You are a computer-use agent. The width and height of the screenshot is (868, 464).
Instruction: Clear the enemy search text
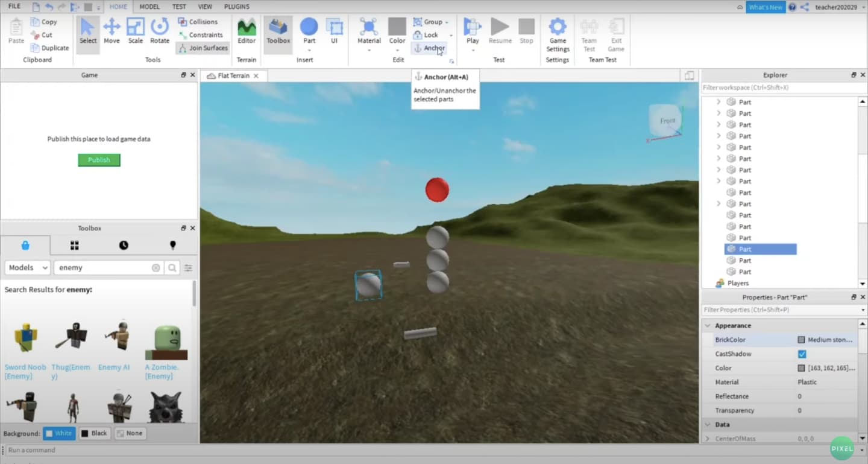coord(156,268)
